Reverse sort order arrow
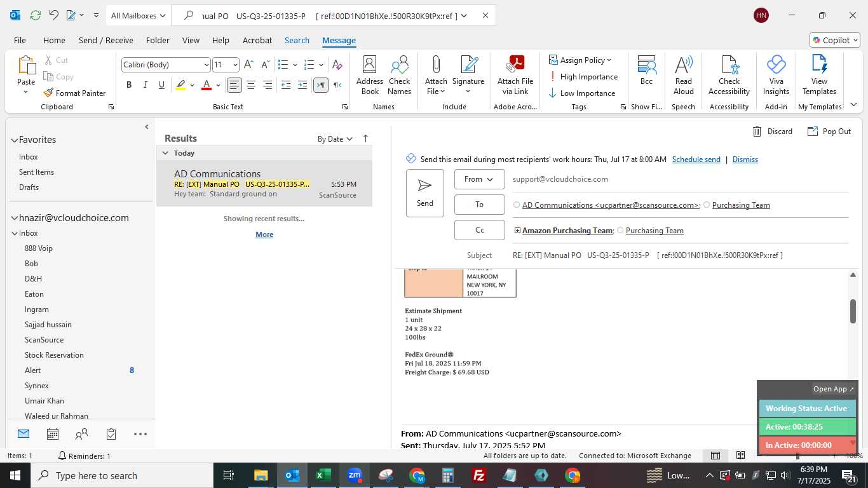 (365, 139)
